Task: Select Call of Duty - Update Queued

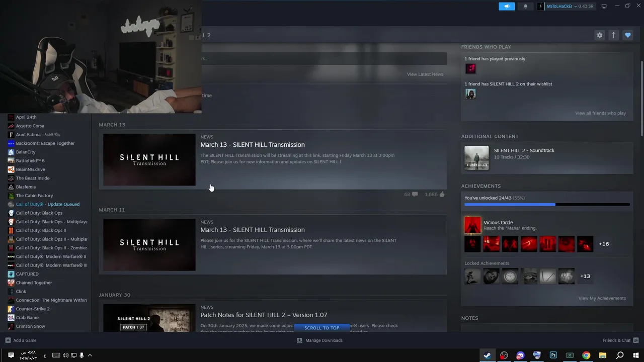Action: (x=49, y=204)
